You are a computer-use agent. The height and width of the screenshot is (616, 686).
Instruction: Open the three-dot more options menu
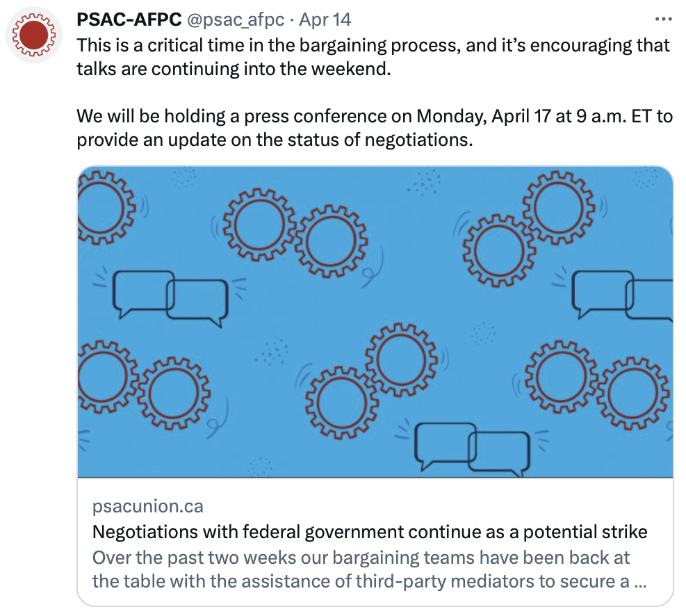[663, 19]
